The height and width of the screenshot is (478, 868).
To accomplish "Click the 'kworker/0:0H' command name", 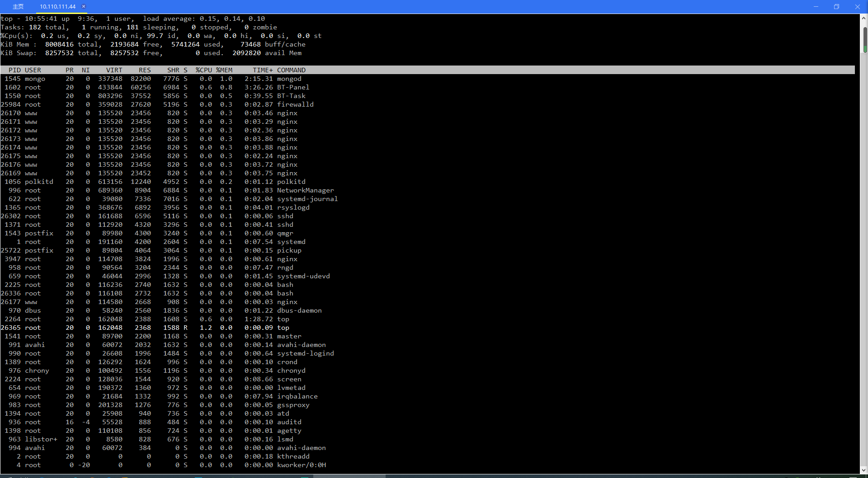I will pos(302,465).
